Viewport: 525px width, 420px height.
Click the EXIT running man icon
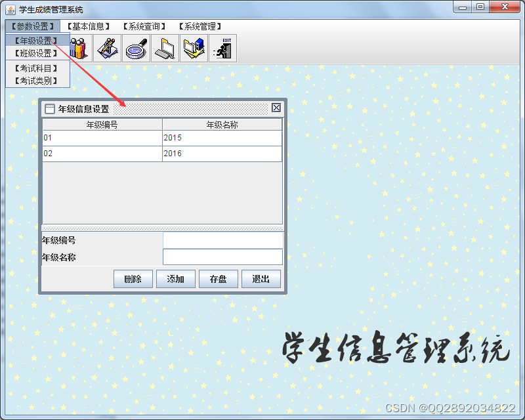click(x=223, y=48)
